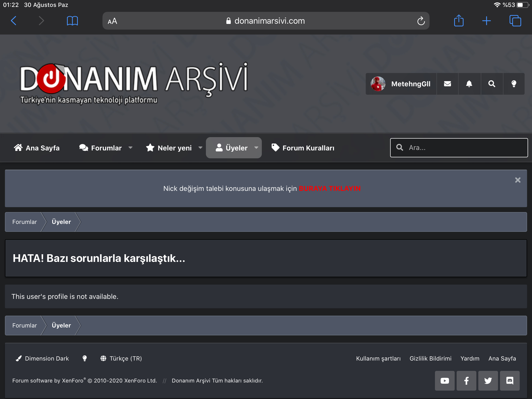Open the Discord social icon
The image size is (532, 399).
click(x=510, y=381)
